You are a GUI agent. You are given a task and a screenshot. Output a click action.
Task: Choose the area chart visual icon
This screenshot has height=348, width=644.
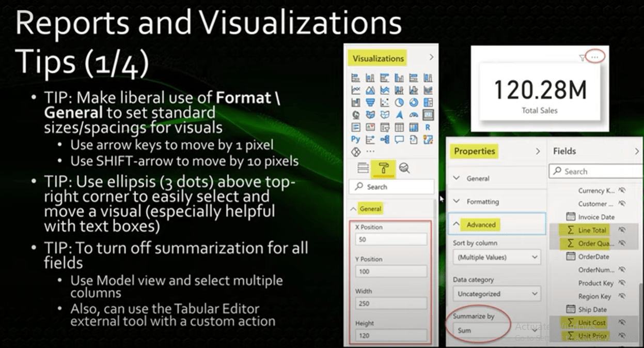point(370,90)
